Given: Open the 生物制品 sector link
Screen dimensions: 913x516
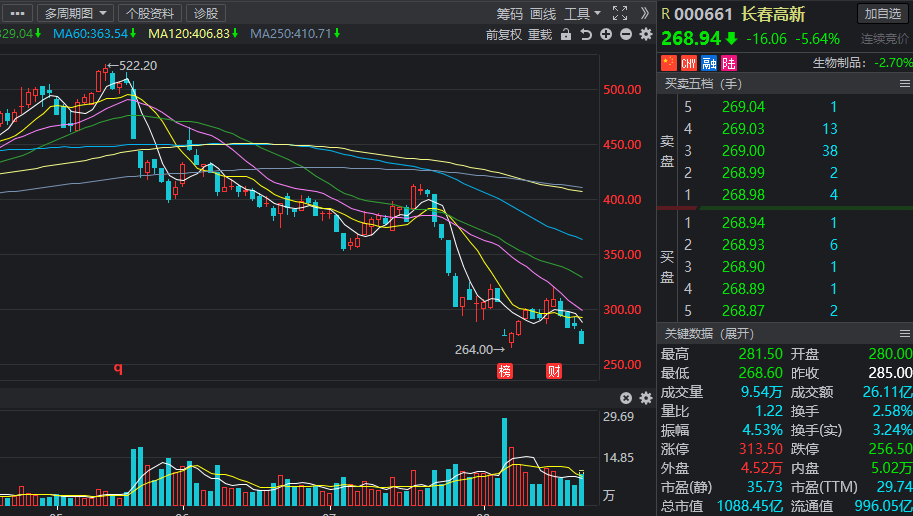Looking at the screenshot, I should (x=839, y=63).
